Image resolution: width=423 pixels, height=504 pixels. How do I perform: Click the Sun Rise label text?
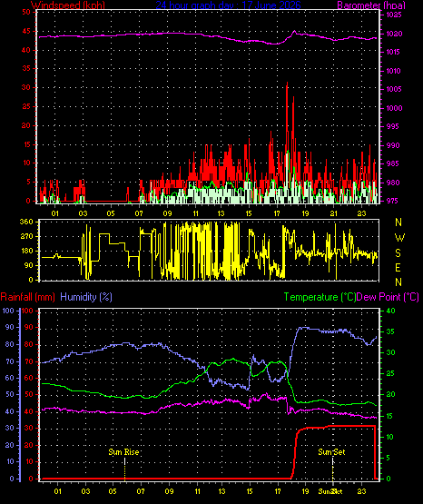pos(123,452)
